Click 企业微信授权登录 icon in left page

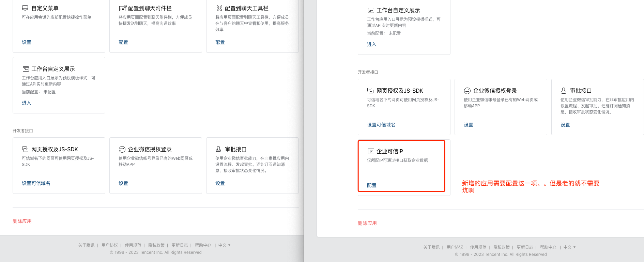122,149
